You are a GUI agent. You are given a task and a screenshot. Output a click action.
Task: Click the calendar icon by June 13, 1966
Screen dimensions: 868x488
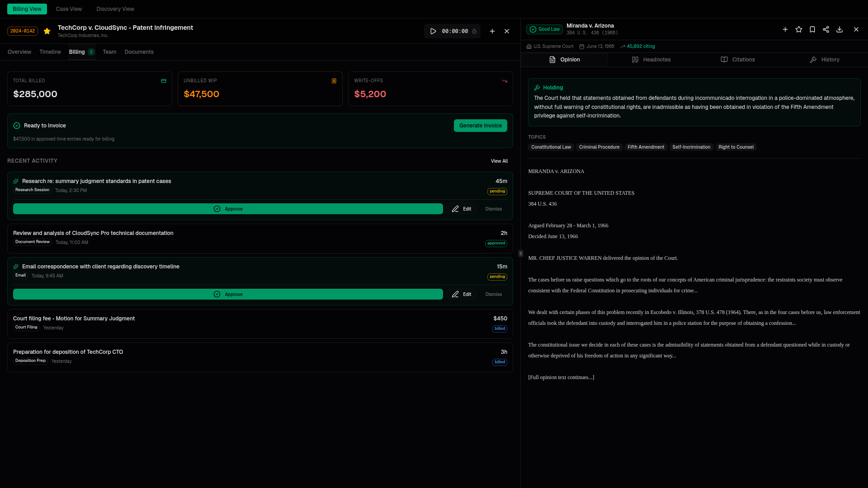582,47
